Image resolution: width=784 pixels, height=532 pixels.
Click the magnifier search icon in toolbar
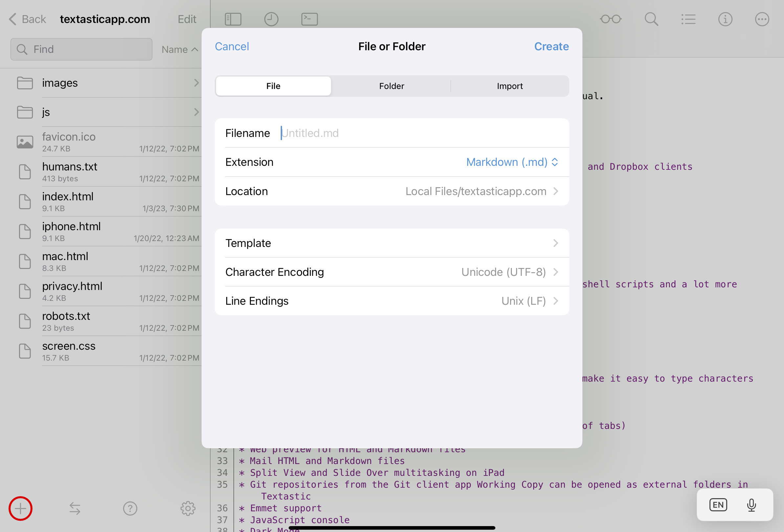pos(651,19)
